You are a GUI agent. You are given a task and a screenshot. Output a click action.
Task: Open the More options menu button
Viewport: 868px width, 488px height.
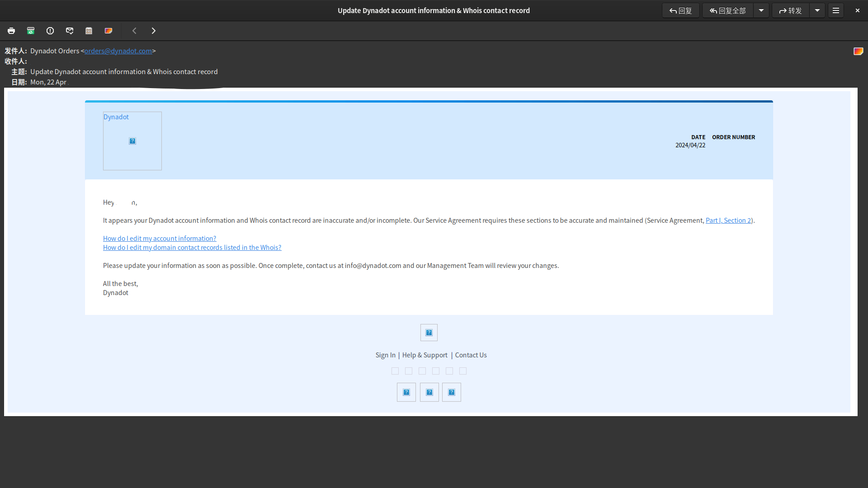[x=836, y=10]
